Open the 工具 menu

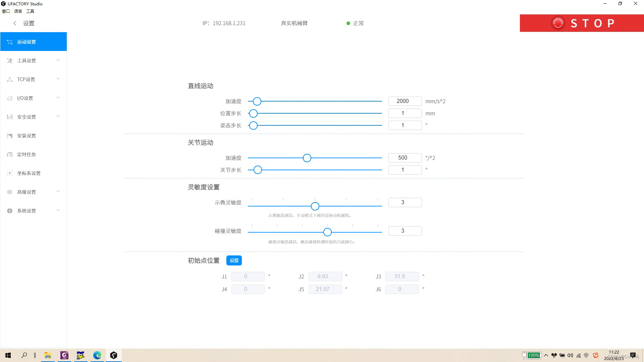(30, 11)
